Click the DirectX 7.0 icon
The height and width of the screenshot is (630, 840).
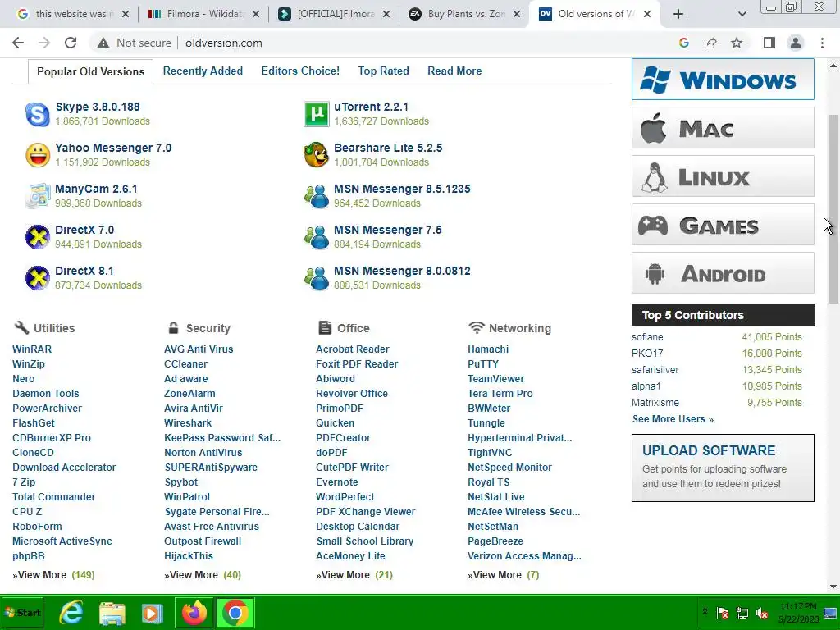pyautogui.click(x=38, y=237)
